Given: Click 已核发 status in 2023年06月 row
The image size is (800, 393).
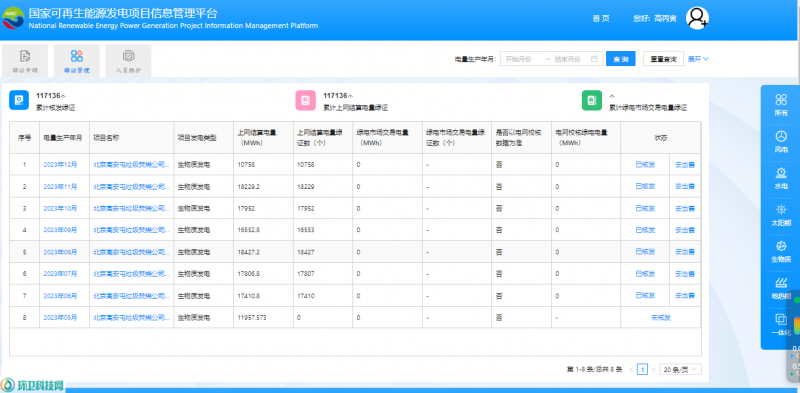Looking at the screenshot, I should (x=645, y=296).
